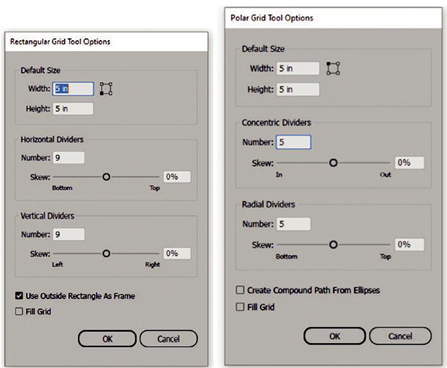Enable Fill Grid in Rectangular Grid options
This screenshot has width=447, height=368.
[19, 311]
